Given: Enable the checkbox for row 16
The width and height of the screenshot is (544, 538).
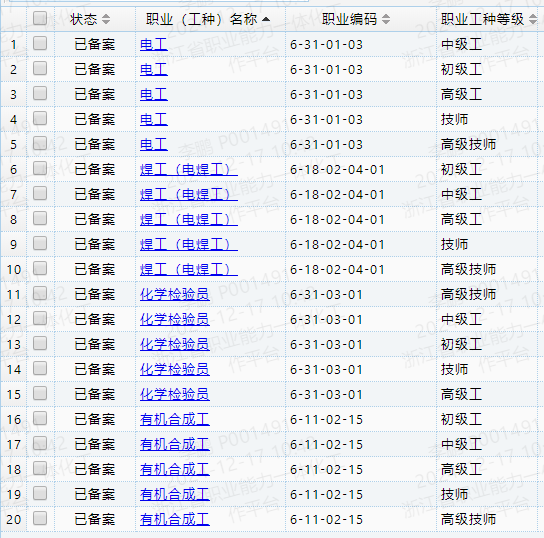Looking at the screenshot, I should coord(40,418).
